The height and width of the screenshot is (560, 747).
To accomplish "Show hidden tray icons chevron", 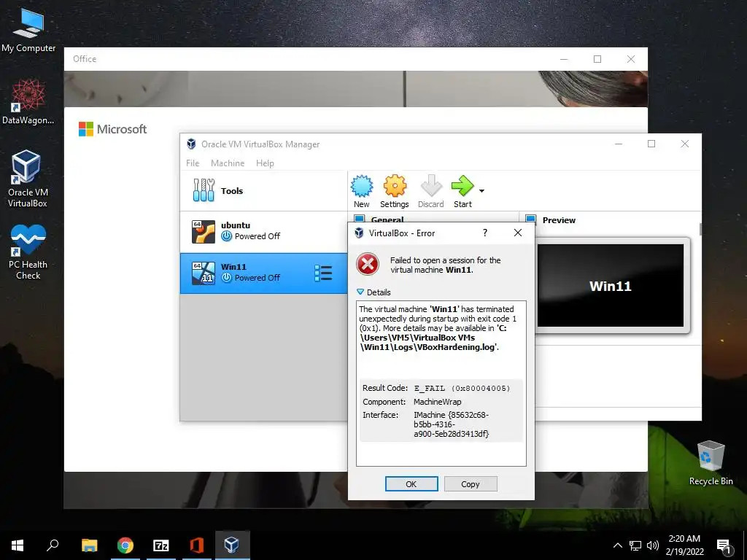I will [x=617, y=545].
